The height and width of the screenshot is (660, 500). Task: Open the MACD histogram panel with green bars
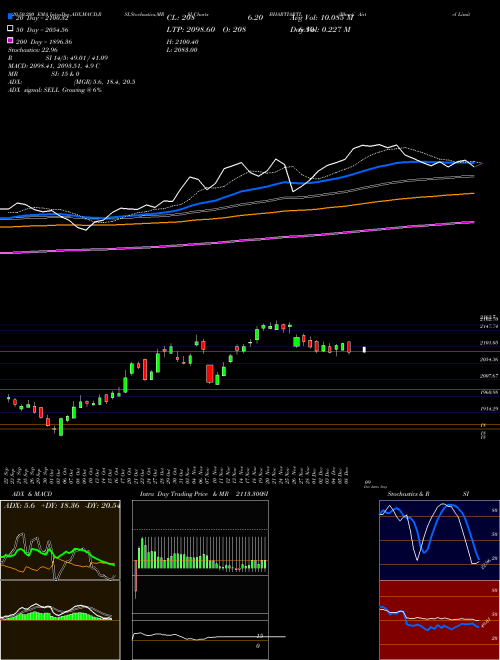point(60,620)
